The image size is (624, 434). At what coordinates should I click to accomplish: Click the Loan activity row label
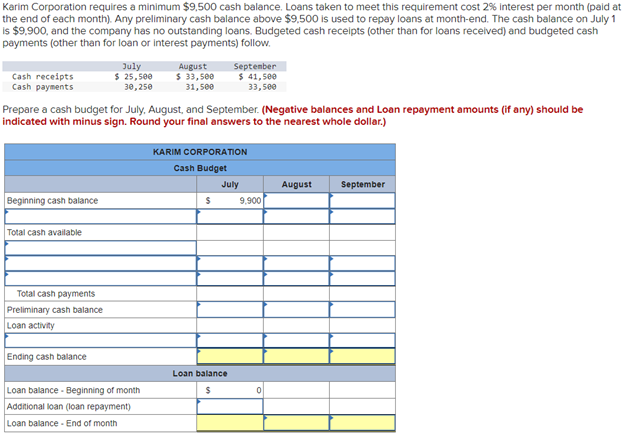click(x=31, y=325)
